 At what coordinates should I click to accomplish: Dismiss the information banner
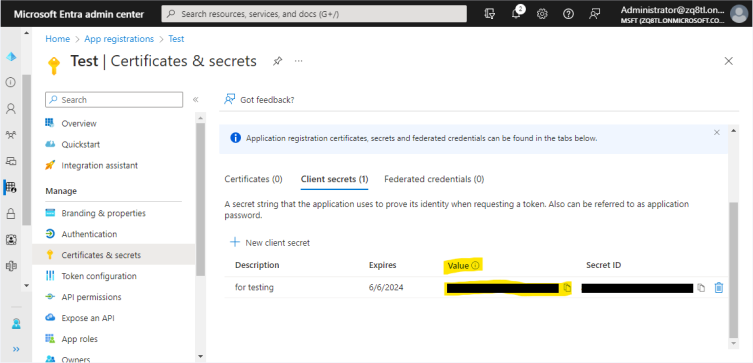(717, 133)
